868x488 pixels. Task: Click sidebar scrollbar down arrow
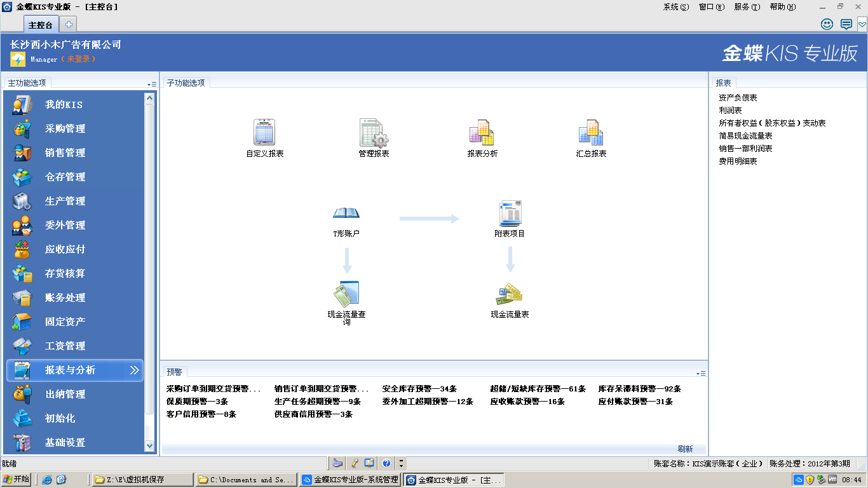pyautogui.click(x=149, y=447)
